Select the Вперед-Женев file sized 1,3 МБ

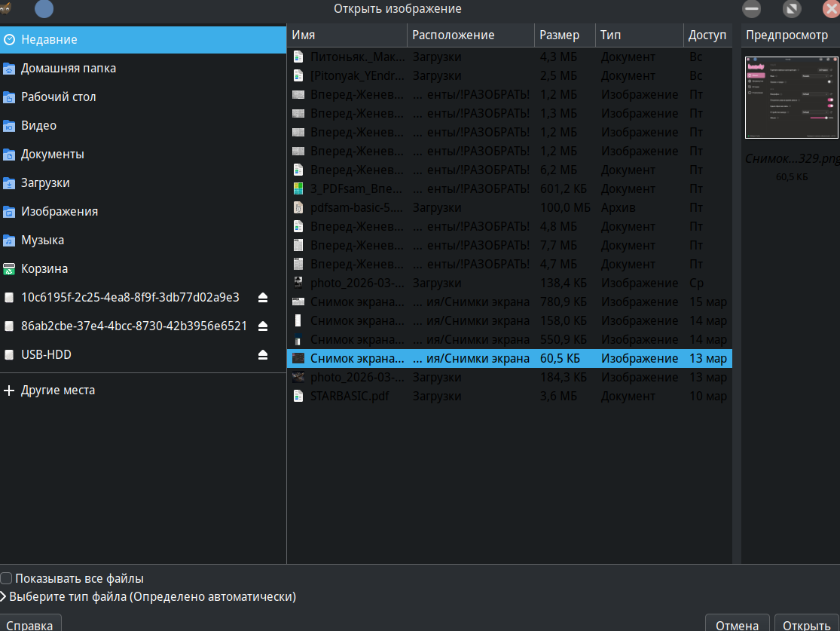(x=509, y=114)
